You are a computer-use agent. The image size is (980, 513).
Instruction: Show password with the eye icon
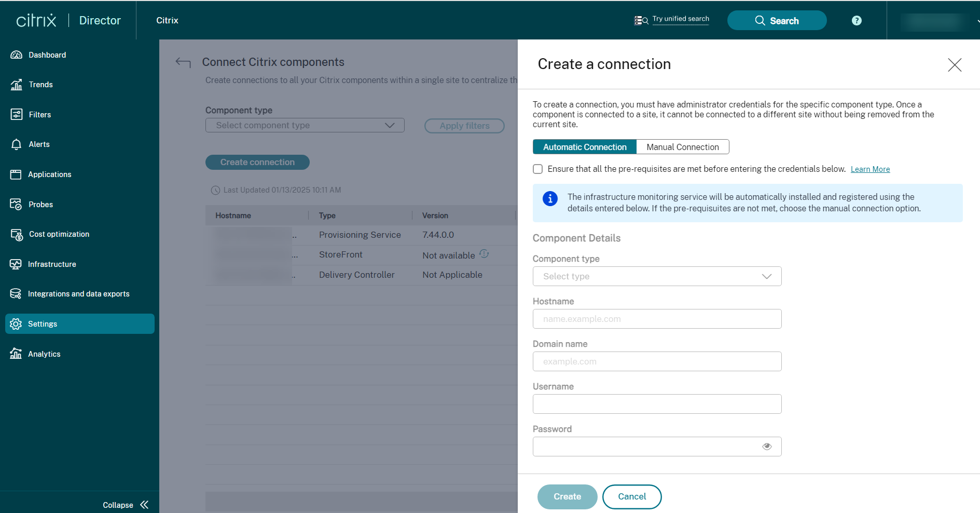pyautogui.click(x=767, y=447)
